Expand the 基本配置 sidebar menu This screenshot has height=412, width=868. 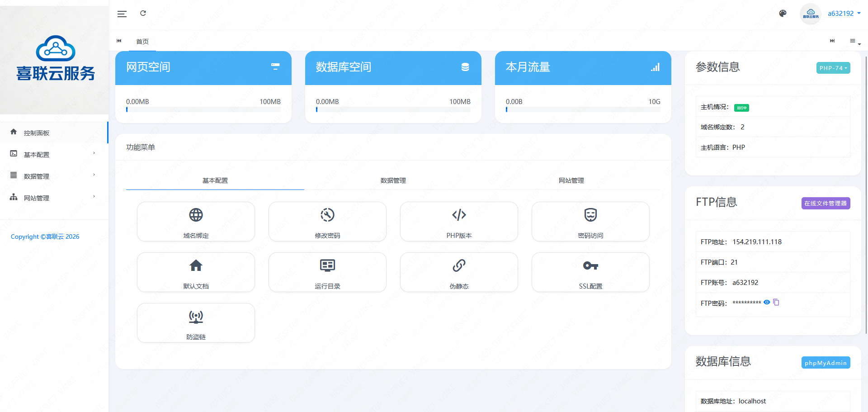53,155
